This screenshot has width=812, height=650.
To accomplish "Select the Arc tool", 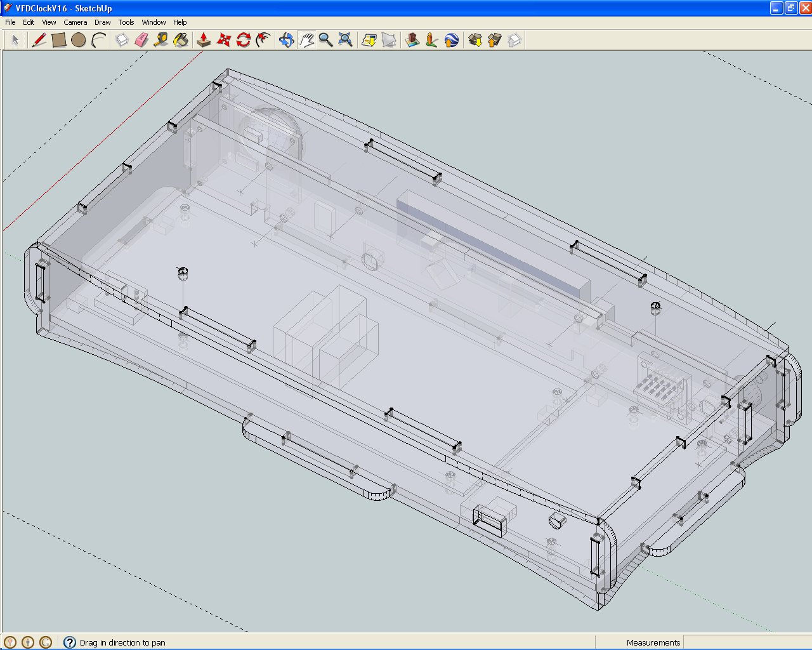I will click(98, 41).
